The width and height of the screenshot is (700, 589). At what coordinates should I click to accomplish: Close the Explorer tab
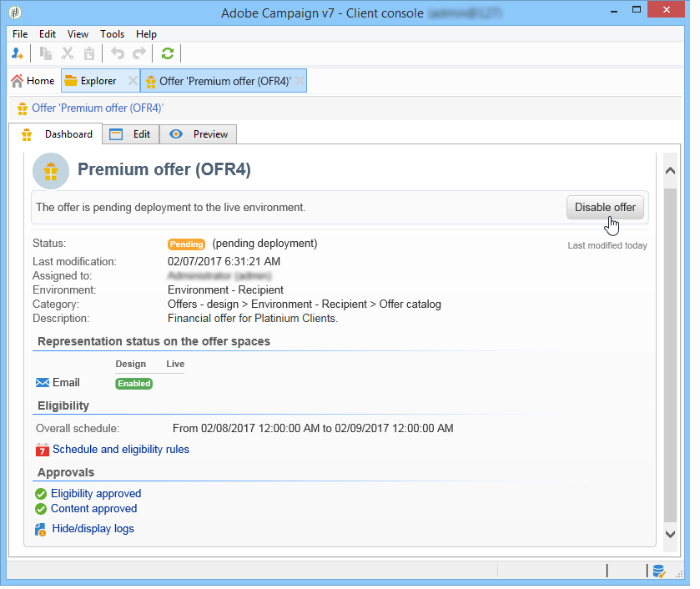coord(133,81)
